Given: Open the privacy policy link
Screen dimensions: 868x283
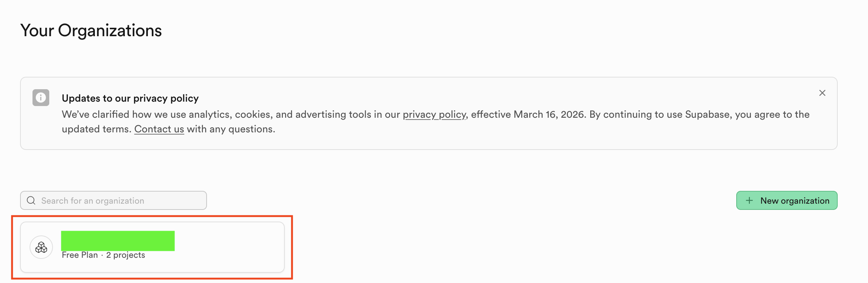Looking at the screenshot, I should point(434,115).
